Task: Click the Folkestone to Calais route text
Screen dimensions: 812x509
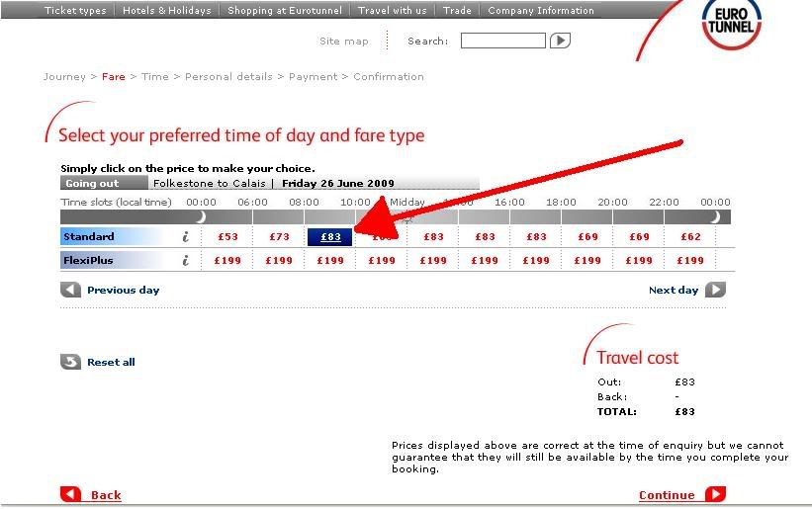Action: (210, 183)
